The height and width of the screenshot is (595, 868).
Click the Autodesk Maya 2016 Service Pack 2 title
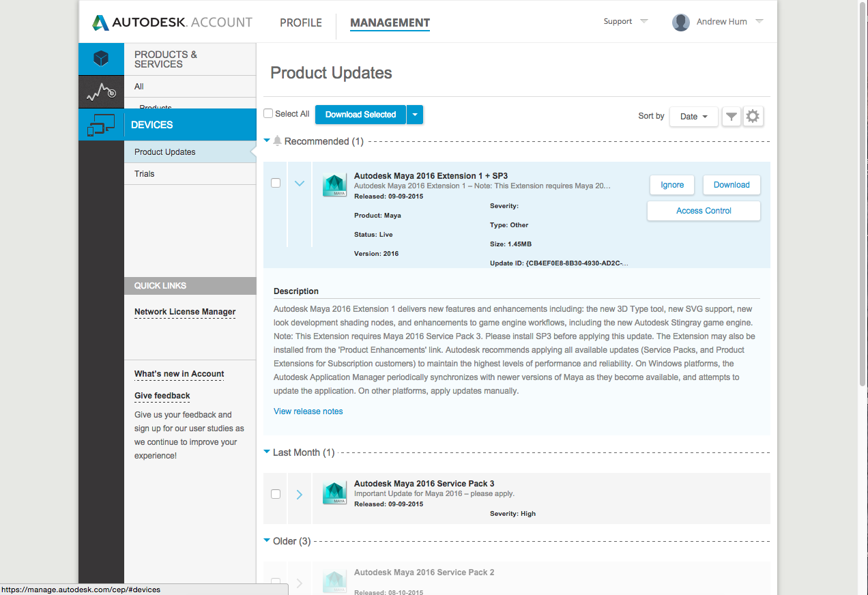[424, 572]
